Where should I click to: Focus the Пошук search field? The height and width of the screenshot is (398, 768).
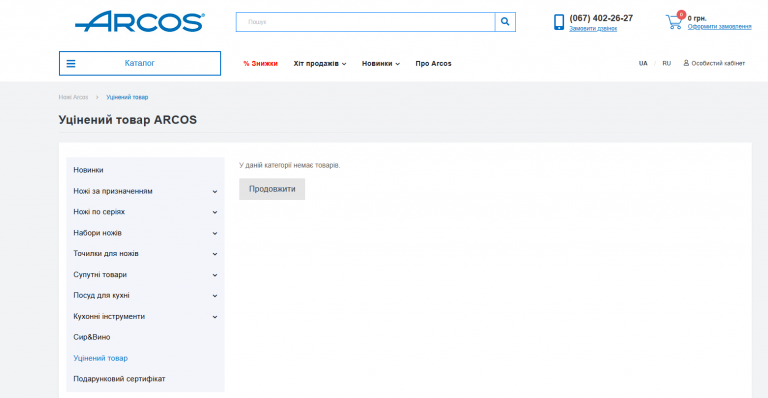click(x=365, y=22)
